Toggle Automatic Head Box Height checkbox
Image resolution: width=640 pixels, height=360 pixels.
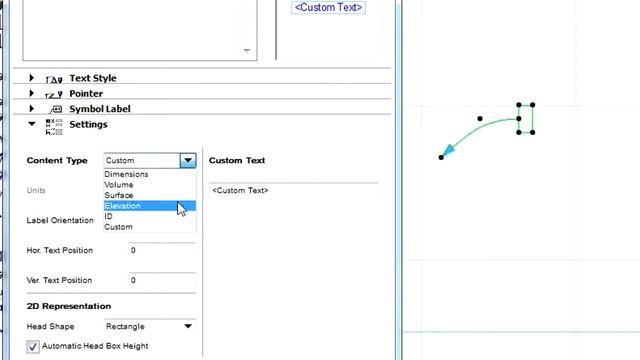click(x=33, y=347)
